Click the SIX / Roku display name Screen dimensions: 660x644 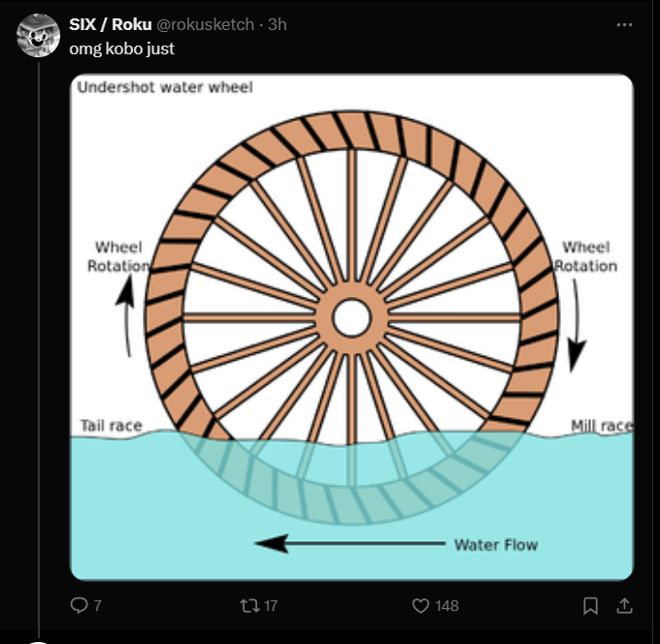[x=111, y=24]
